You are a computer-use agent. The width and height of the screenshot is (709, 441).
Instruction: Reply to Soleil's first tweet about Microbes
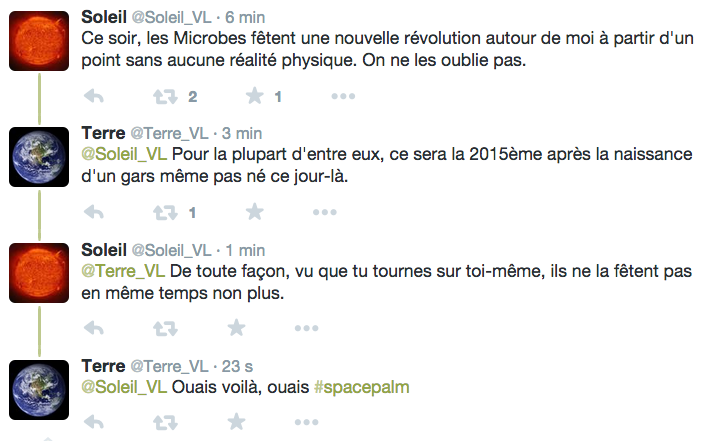pos(94,96)
